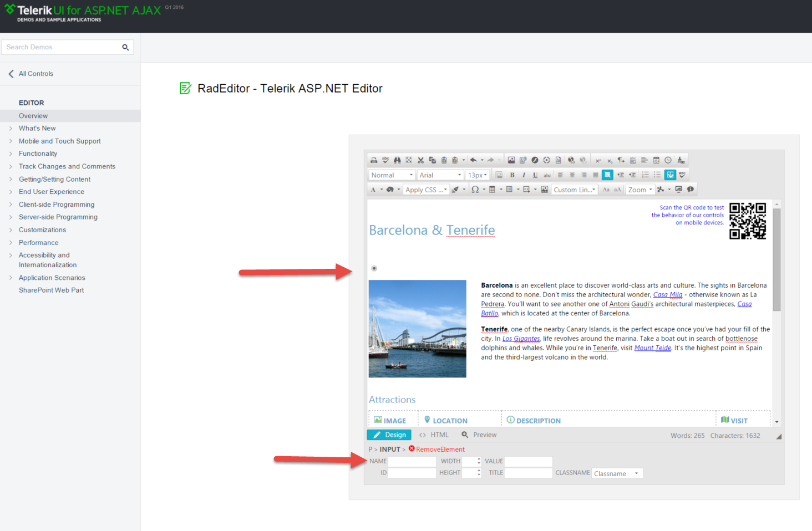
Task: Click the ID input field
Action: pyautogui.click(x=412, y=473)
